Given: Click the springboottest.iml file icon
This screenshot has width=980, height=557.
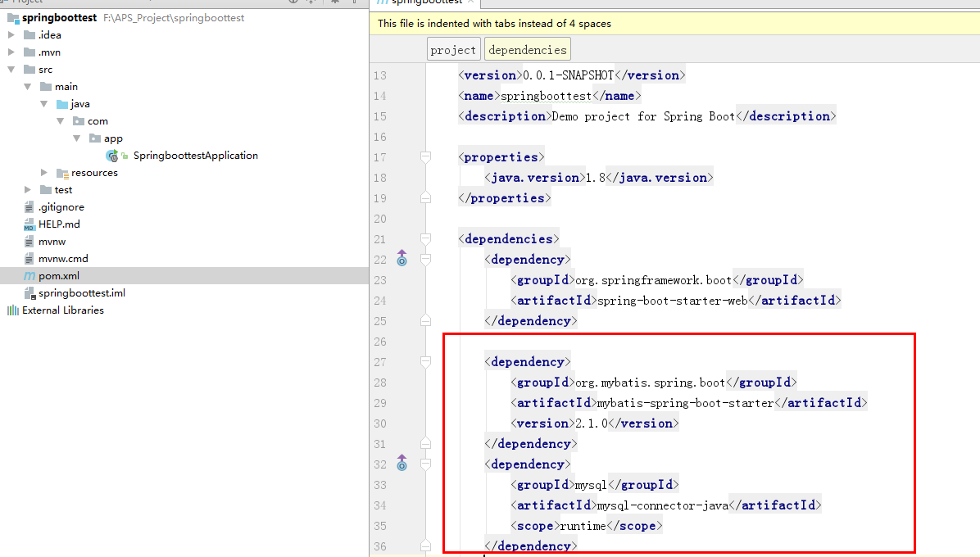Looking at the screenshot, I should (x=29, y=293).
